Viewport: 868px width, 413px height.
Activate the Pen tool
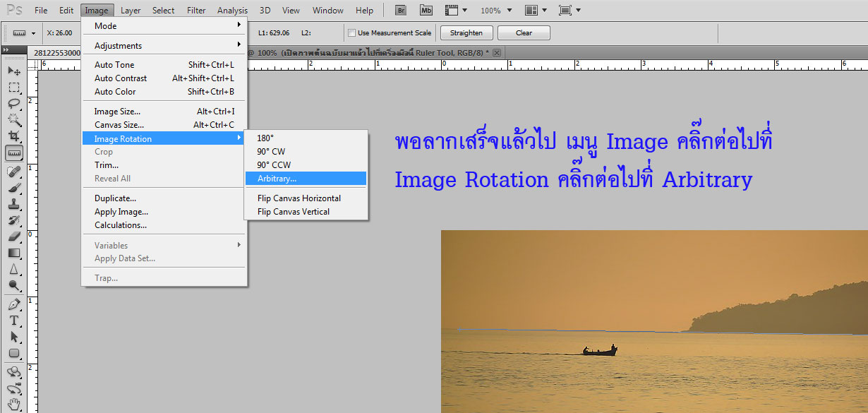click(x=13, y=304)
